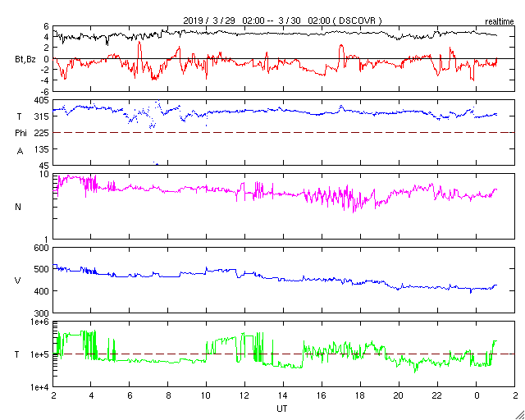
Task: Click the red dashed 225 reference line
Action: [284, 133]
